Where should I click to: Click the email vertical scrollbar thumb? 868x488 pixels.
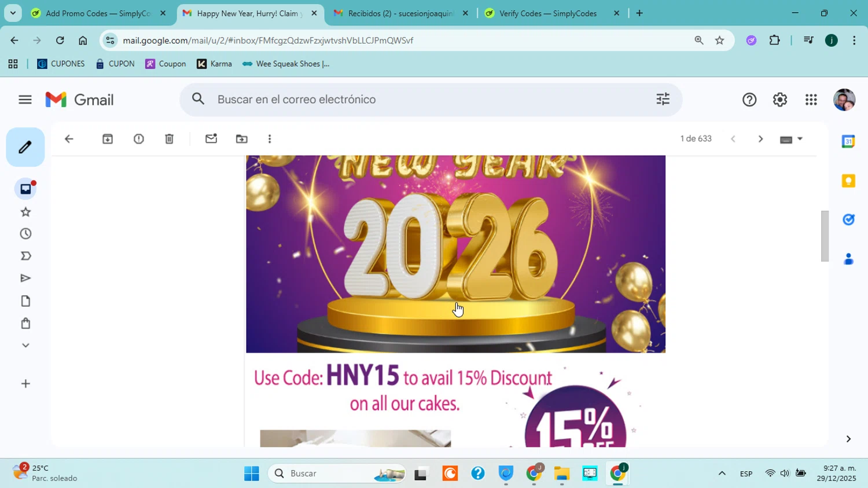pyautogui.click(x=825, y=236)
